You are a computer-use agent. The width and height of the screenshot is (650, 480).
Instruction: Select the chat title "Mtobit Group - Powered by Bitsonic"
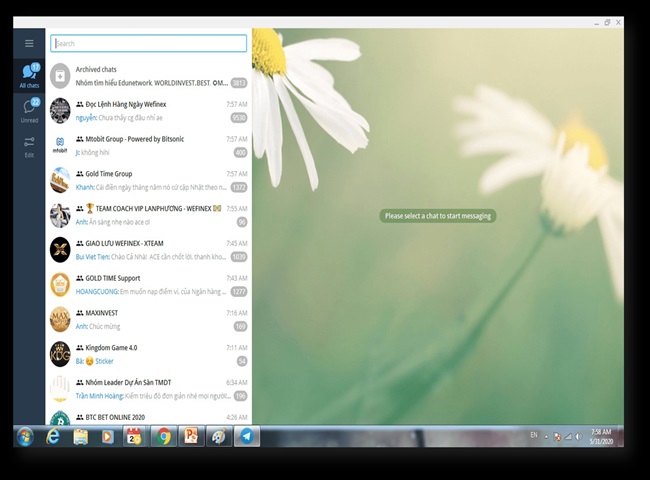(135, 139)
